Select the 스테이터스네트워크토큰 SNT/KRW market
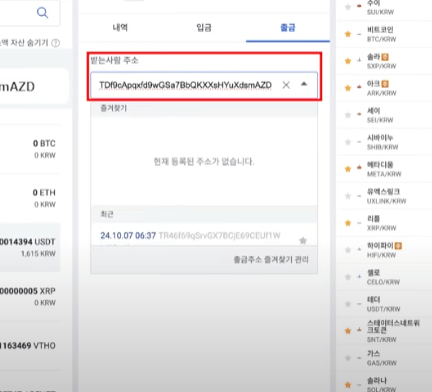 pos(384,331)
